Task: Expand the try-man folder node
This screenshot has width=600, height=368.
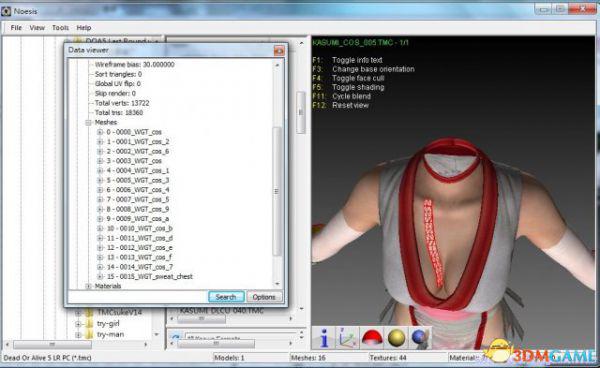Action: pyautogui.click(x=78, y=335)
